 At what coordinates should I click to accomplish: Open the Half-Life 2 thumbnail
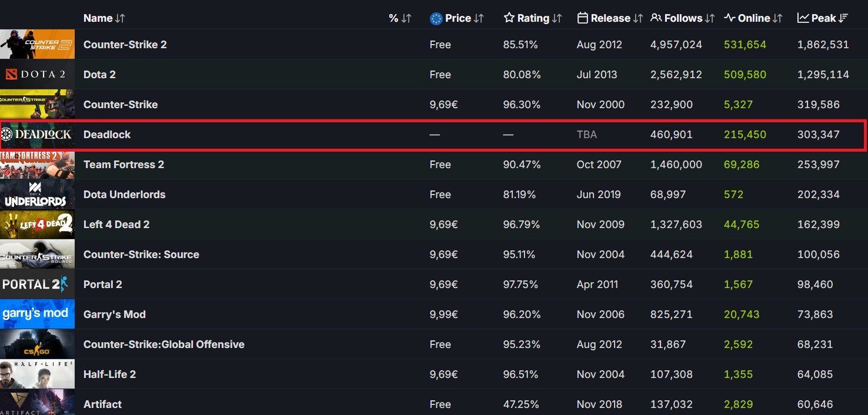pos(37,374)
